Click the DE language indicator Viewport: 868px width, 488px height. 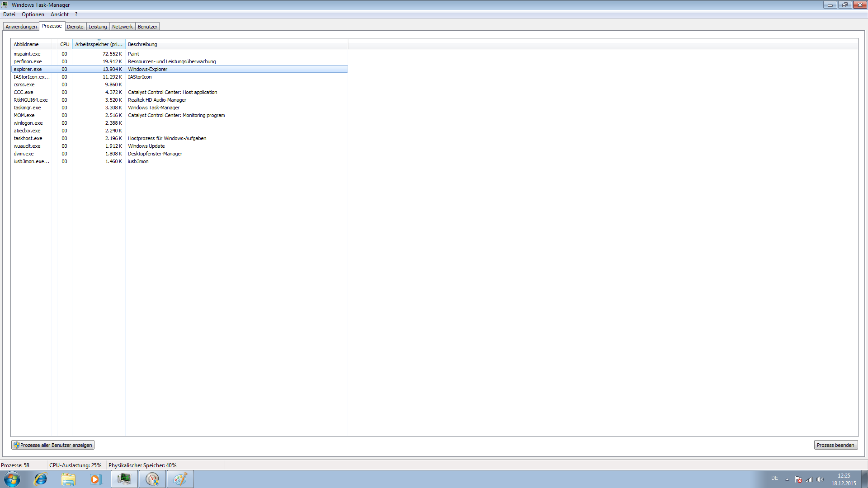point(774,478)
